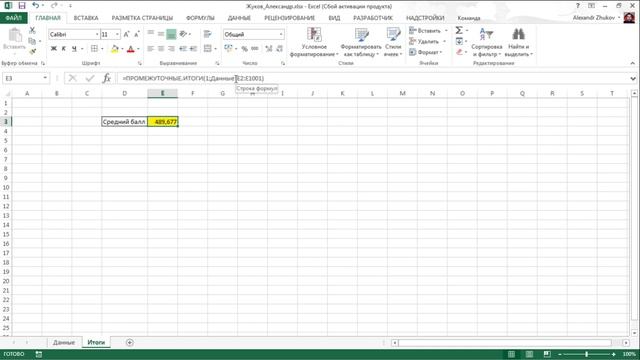Switch to the ФОРМУЛЫ tab

(x=200, y=18)
